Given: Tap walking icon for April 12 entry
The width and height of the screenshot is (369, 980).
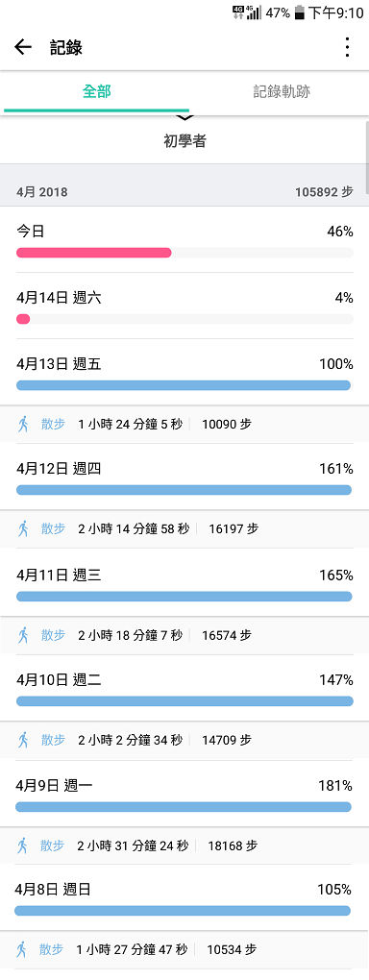Looking at the screenshot, I should pos(24,528).
